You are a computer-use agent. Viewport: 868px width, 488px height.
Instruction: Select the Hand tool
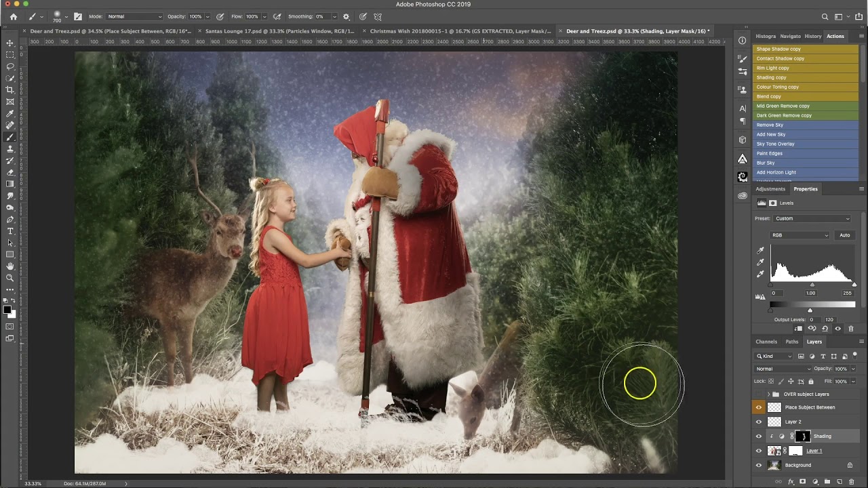(x=10, y=266)
